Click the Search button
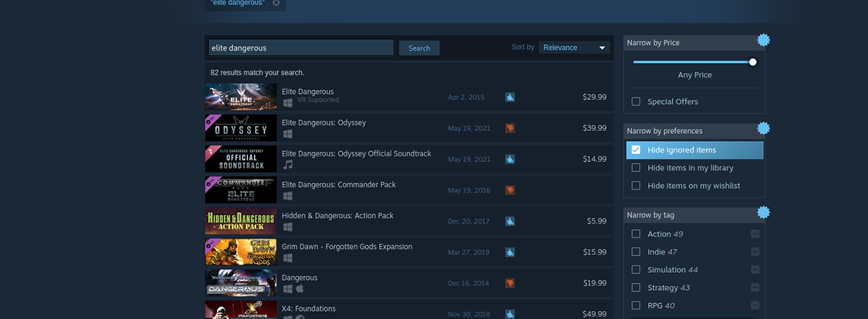Viewport: 868px width, 319px height. pyautogui.click(x=420, y=48)
